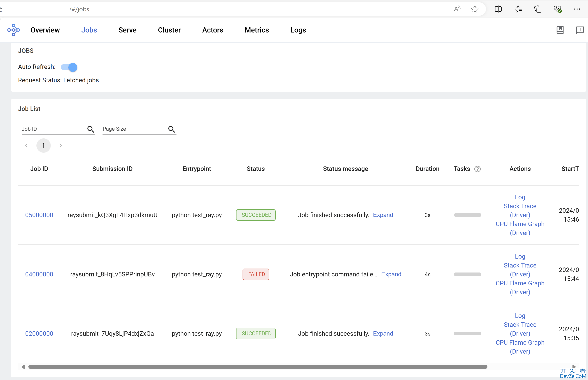Navigate to the Serve section
The height and width of the screenshot is (380, 588).
coord(127,30)
